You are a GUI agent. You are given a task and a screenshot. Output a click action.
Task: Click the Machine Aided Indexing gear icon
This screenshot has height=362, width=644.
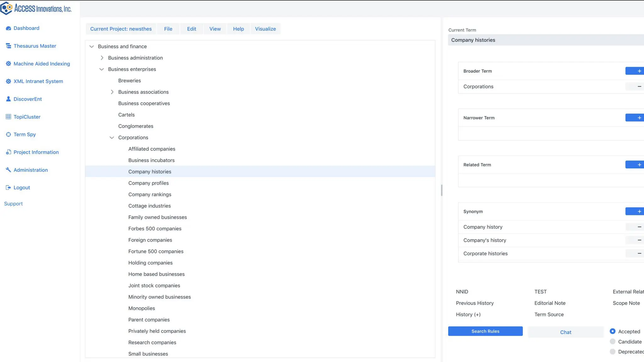[x=8, y=64]
